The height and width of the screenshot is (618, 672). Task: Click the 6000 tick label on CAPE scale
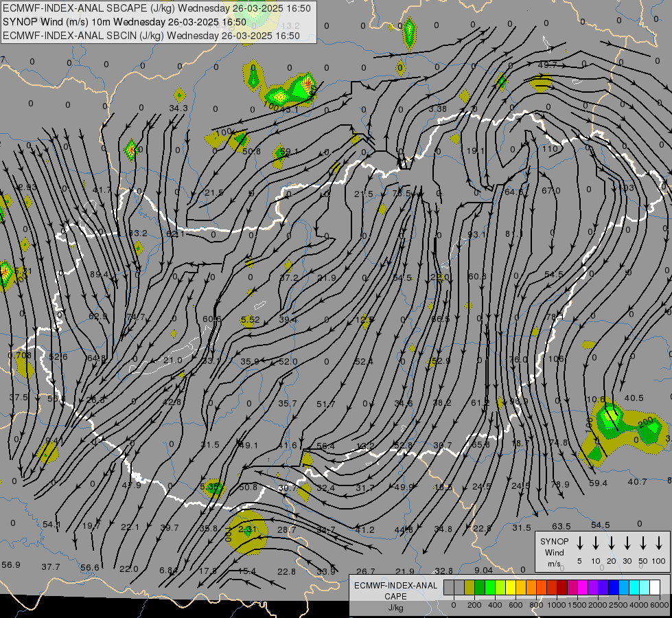click(x=660, y=605)
